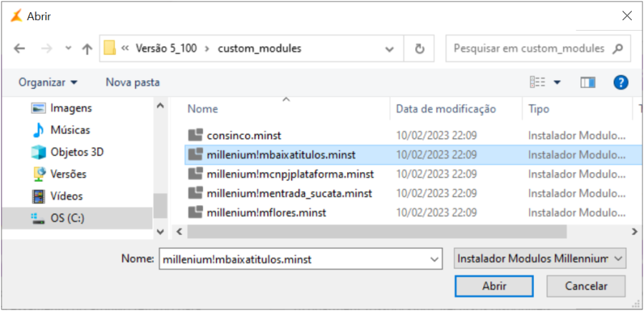Screen dimensions: 644x311
Task: Click the Vídeos film icon
Action: point(38,196)
